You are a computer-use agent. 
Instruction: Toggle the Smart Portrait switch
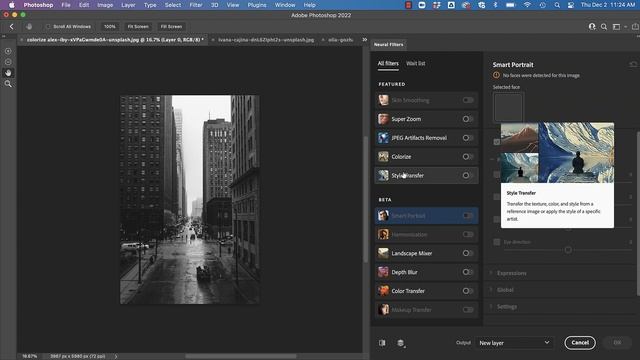click(468, 216)
